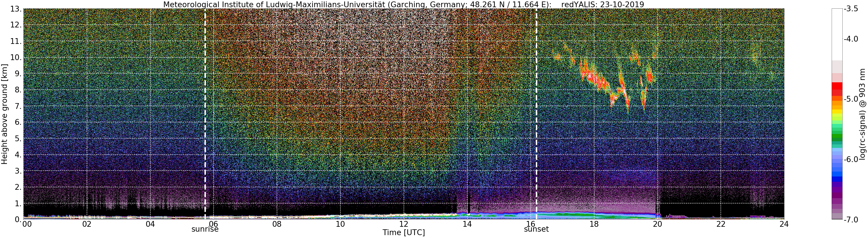Click the time tick label '12' on time axis
Image resolution: width=868 pixels, height=238 pixels.
point(404,224)
